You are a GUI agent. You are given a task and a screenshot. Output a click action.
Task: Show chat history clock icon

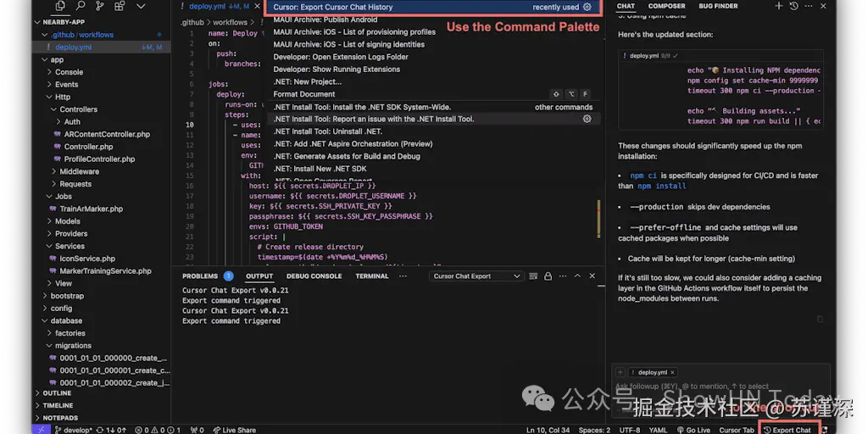point(793,6)
